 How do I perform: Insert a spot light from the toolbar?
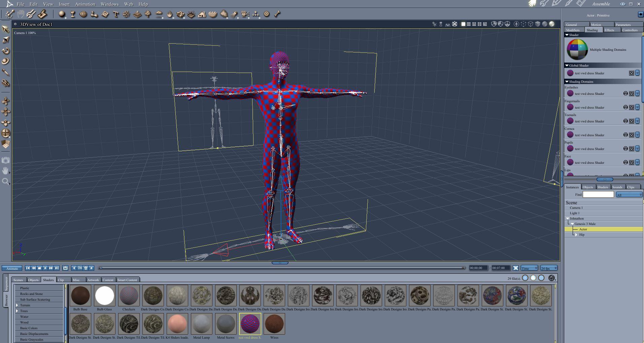point(235,14)
